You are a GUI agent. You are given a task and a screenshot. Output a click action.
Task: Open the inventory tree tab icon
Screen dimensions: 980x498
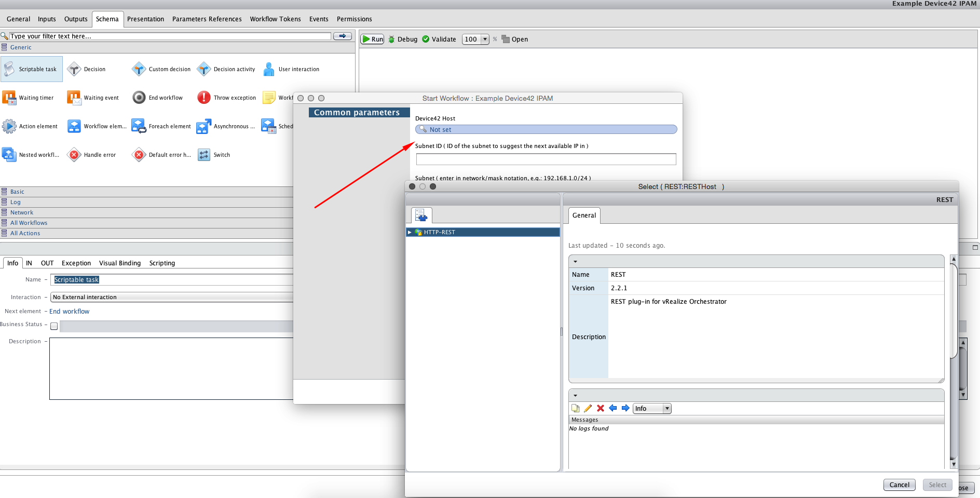point(421,215)
